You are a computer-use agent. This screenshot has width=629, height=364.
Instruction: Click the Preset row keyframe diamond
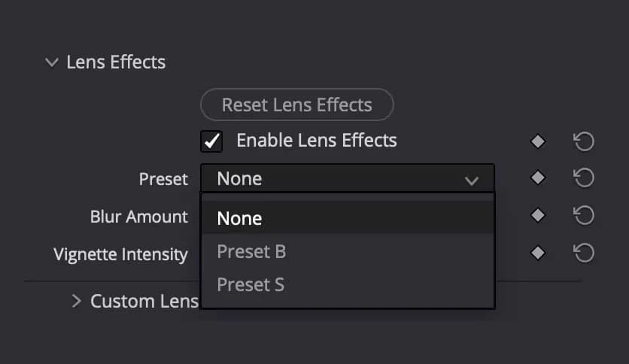coord(537,177)
